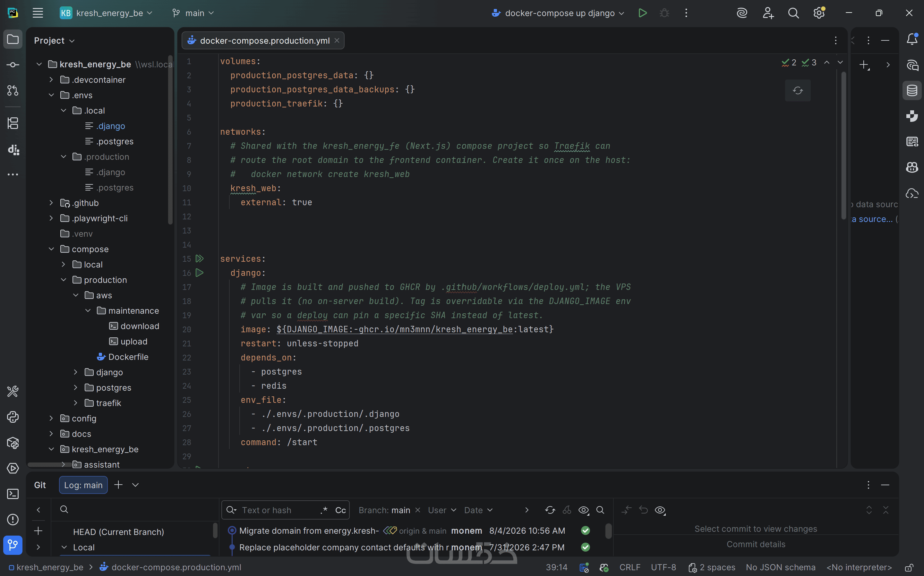
Task: Collapse Local branches node
Action: click(x=64, y=547)
